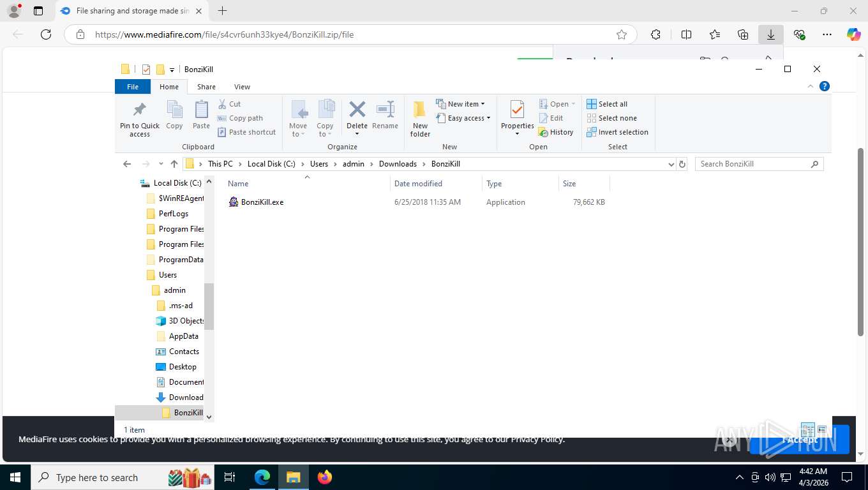This screenshot has height=490, width=868.
Task: Open a new Edge tab
Action: [x=222, y=11]
